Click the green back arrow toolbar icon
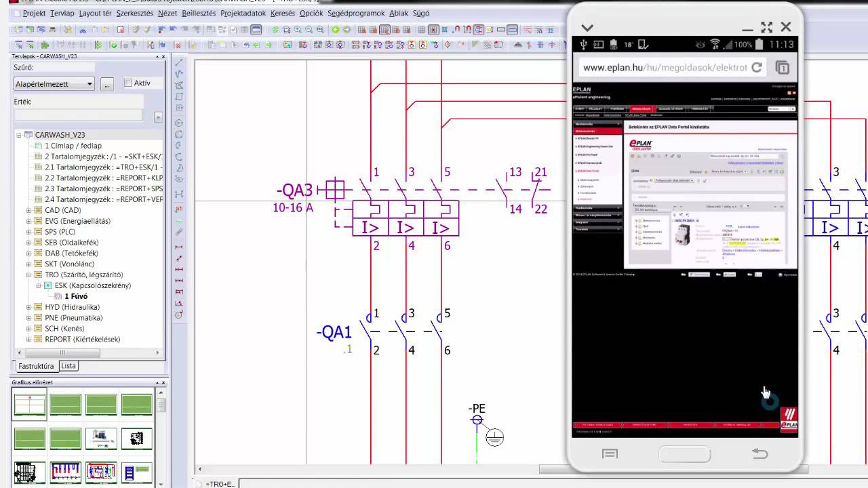 click(x=335, y=30)
